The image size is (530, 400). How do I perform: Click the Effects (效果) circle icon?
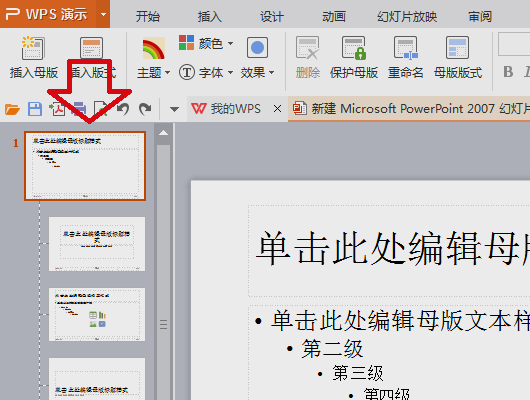tap(257, 48)
